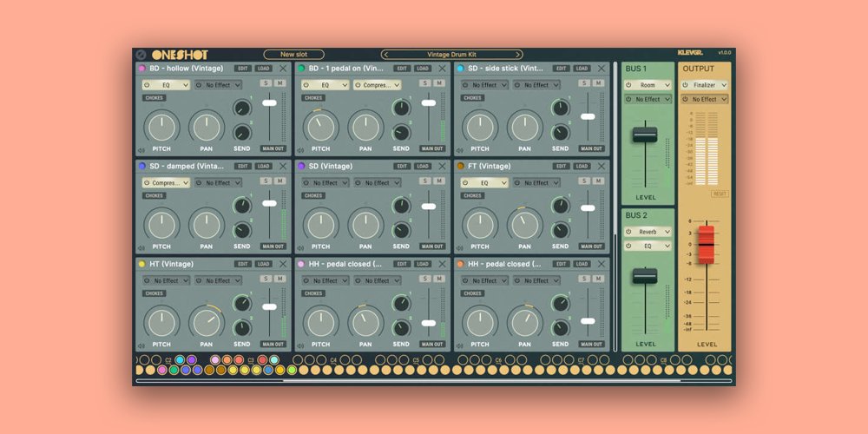Go to next kit with right arrow
Screen dimensions: 868x434
[519, 55]
